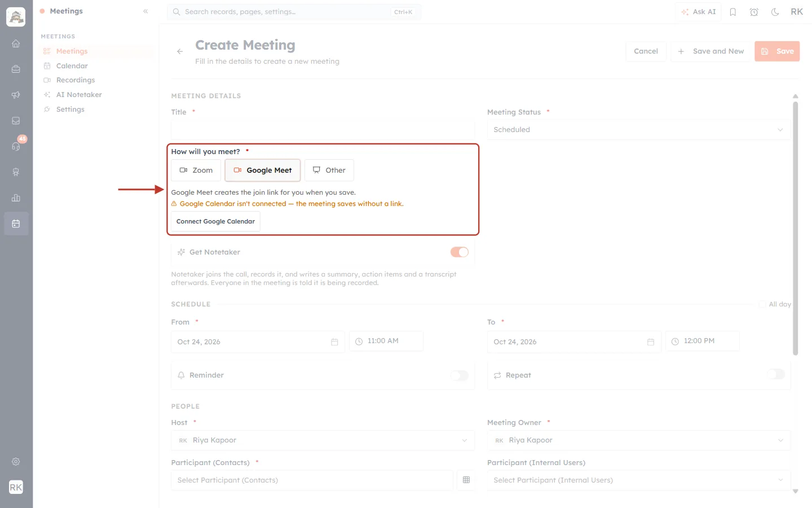Click the gear icon at the rail bottom

click(16, 462)
